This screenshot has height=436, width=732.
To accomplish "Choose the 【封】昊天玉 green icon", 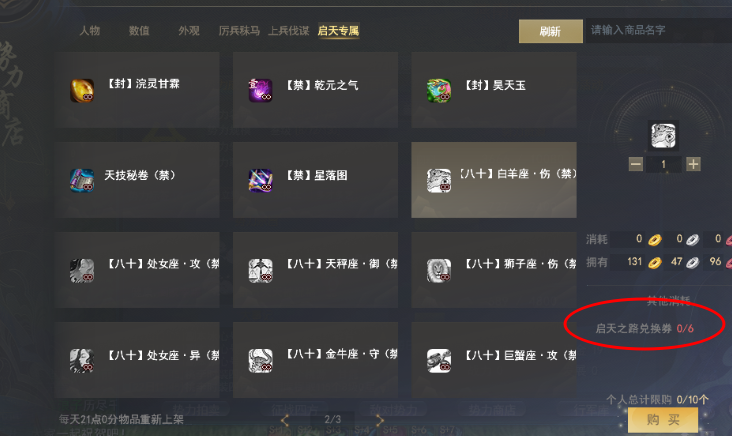I will click(x=439, y=90).
